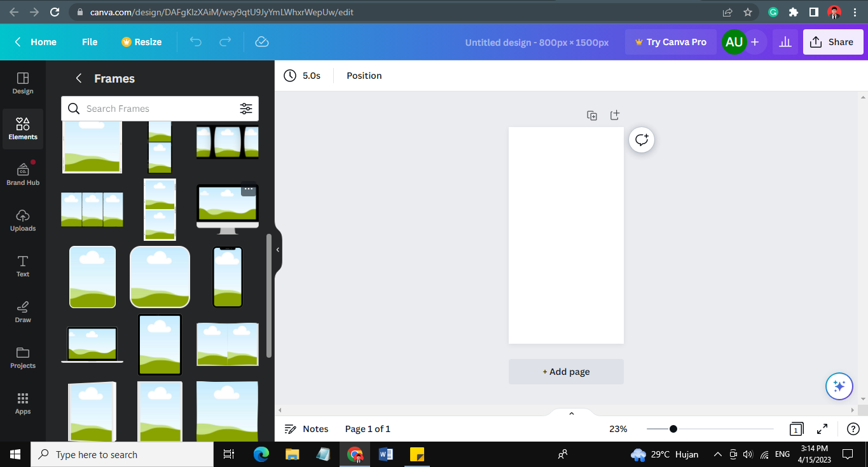Open the File menu
The width and height of the screenshot is (868, 467).
(89, 42)
